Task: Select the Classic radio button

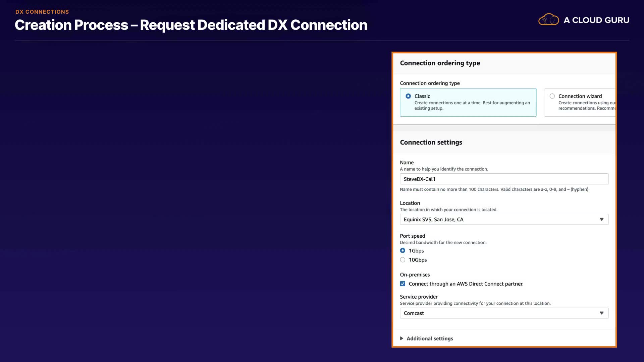Action: click(408, 96)
